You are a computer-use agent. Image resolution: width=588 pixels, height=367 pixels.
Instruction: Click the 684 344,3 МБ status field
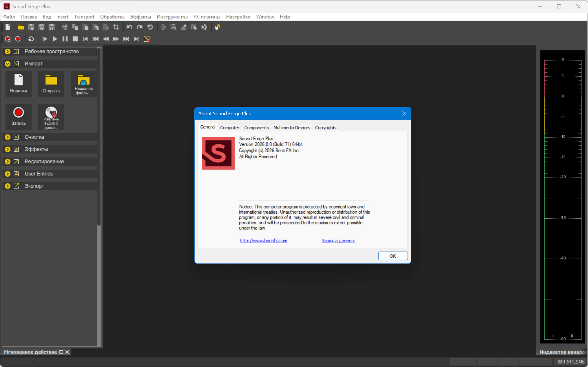[571, 362]
